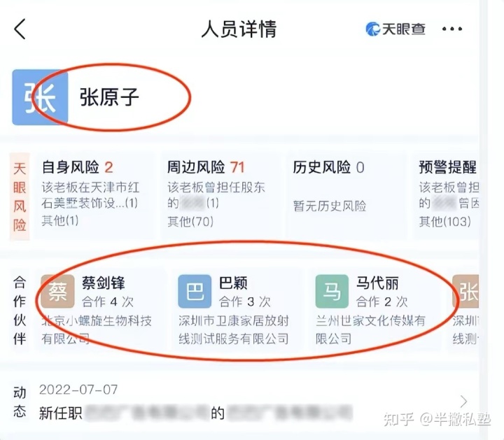This screenshot has width=504, height=440.
Task: Go back using the back arrow
Action: 20,29
